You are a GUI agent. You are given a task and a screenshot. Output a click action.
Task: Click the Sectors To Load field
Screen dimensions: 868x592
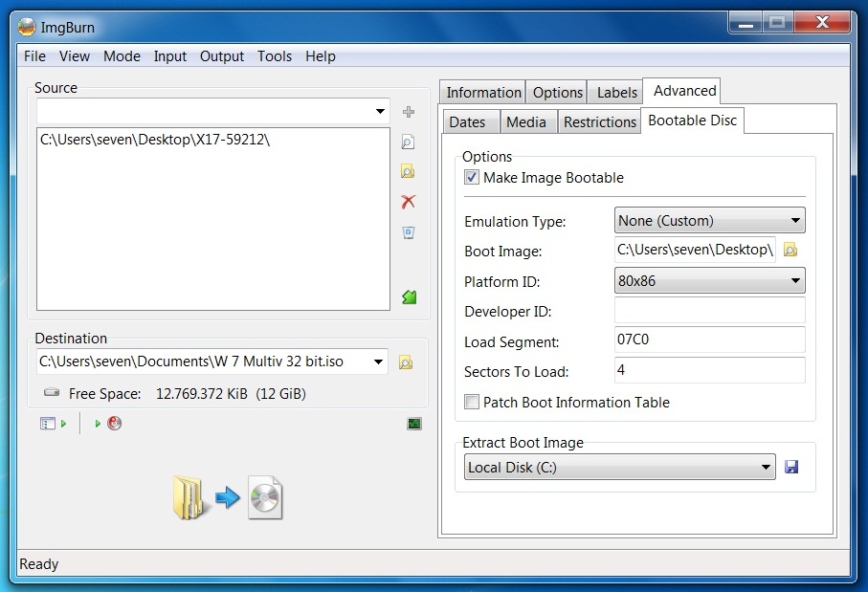[710, 369]
